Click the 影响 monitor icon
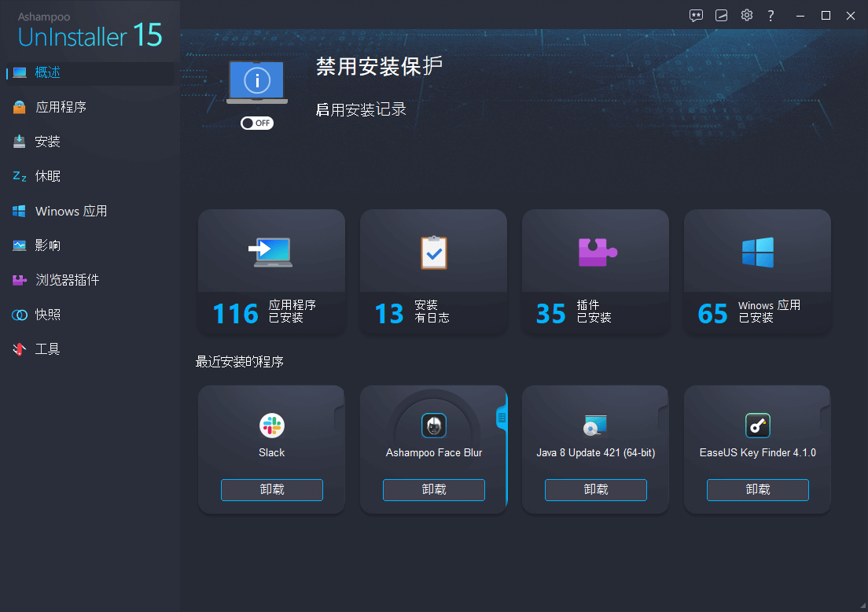This screenshot has height=612, width=868. pyautogui.click(x=20, y=245)
